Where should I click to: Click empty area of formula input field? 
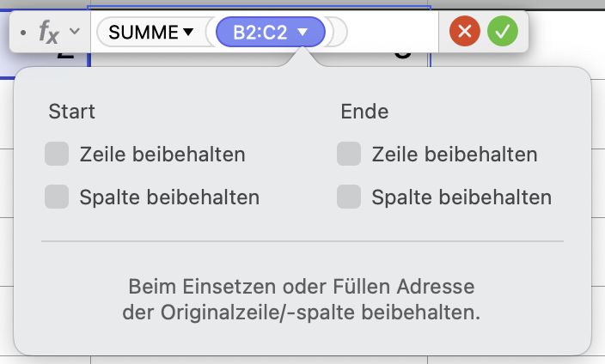(391, 33)
